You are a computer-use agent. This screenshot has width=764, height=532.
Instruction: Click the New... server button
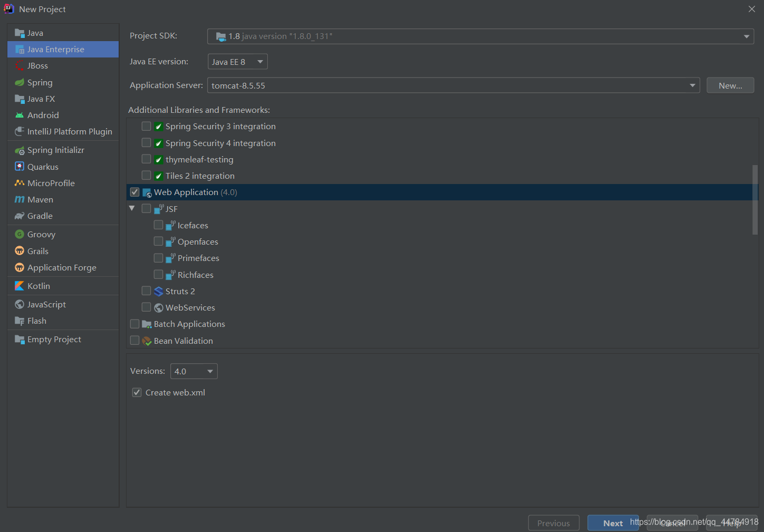(x=730, y=85)
